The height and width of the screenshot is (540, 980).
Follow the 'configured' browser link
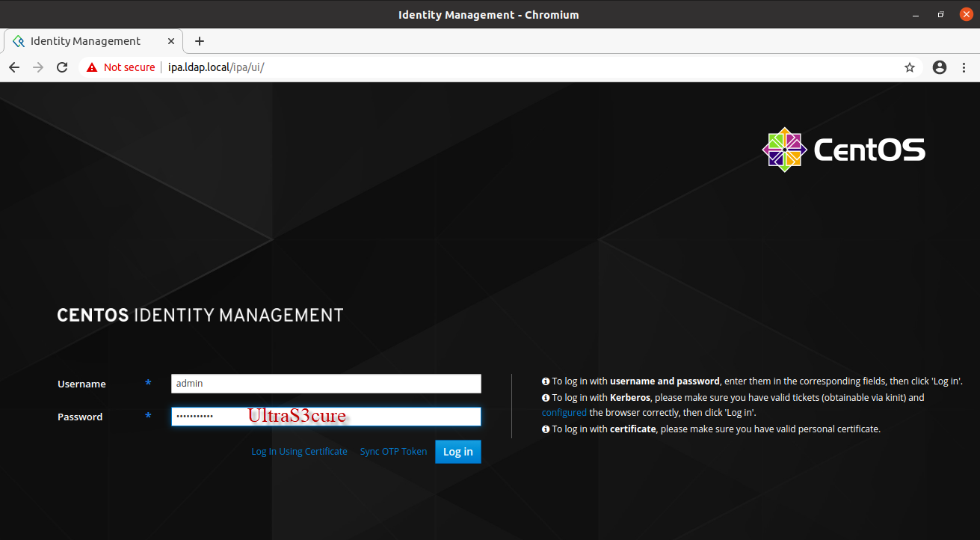pos(564,413)
